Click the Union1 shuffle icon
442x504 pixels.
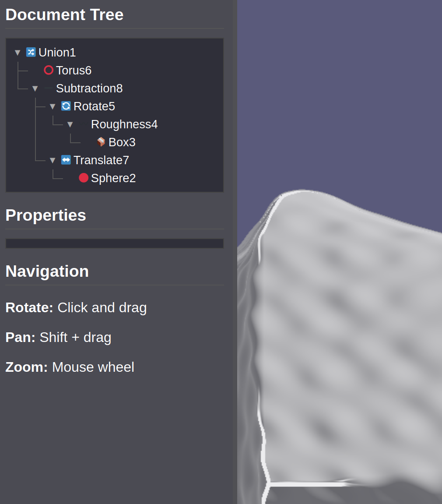(31, 52)
